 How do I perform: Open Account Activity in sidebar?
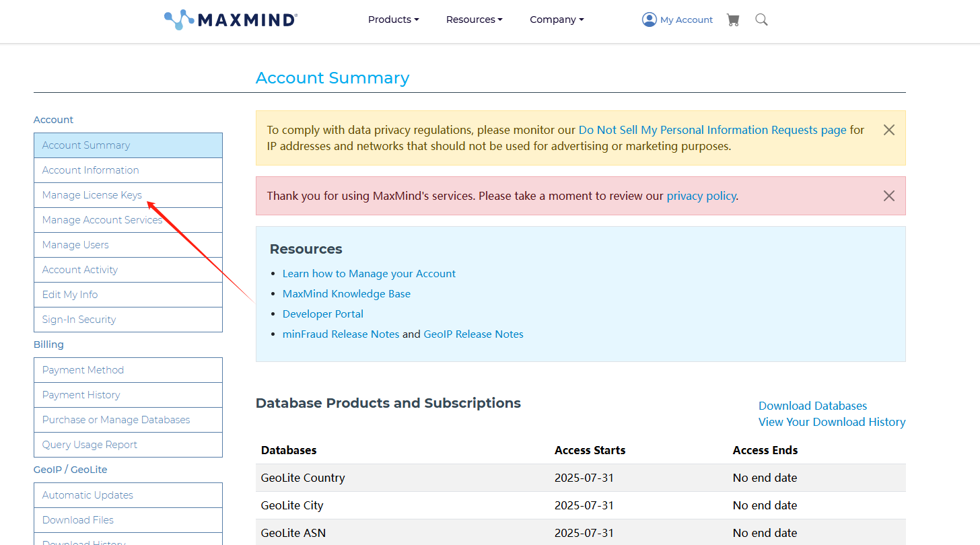[x=128, y=270]
